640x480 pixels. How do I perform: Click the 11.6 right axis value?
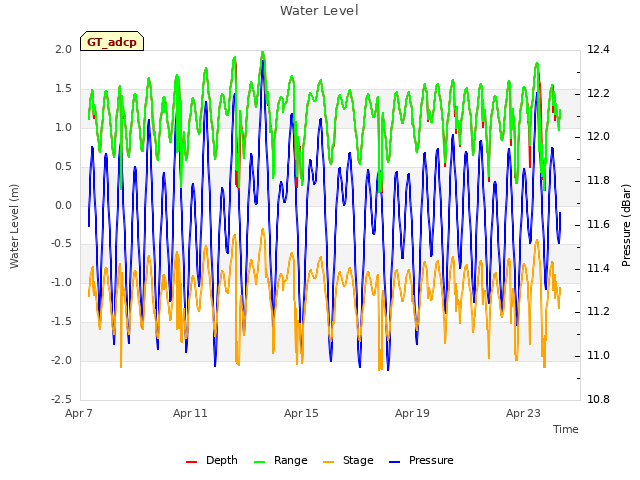coord(598,224)
